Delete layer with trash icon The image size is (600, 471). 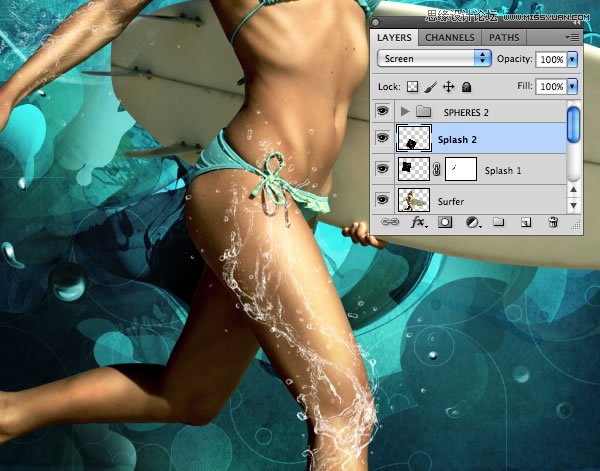point(553,222)
